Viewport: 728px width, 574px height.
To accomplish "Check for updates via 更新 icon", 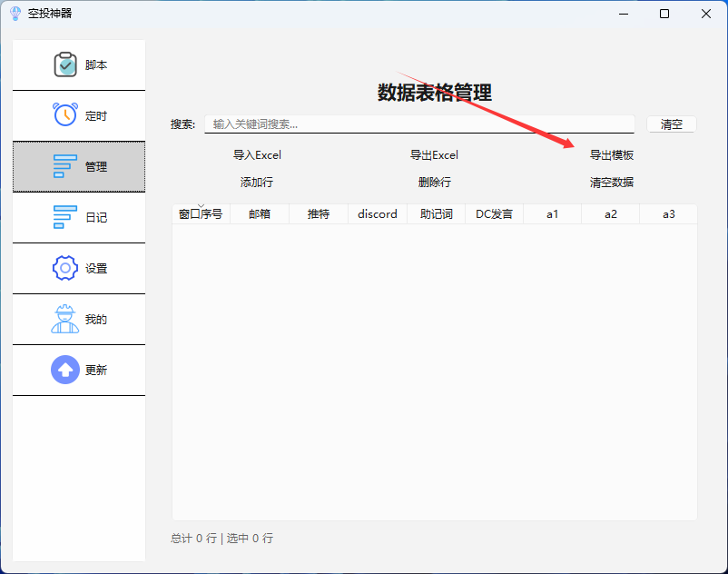I will coord(78,370).
